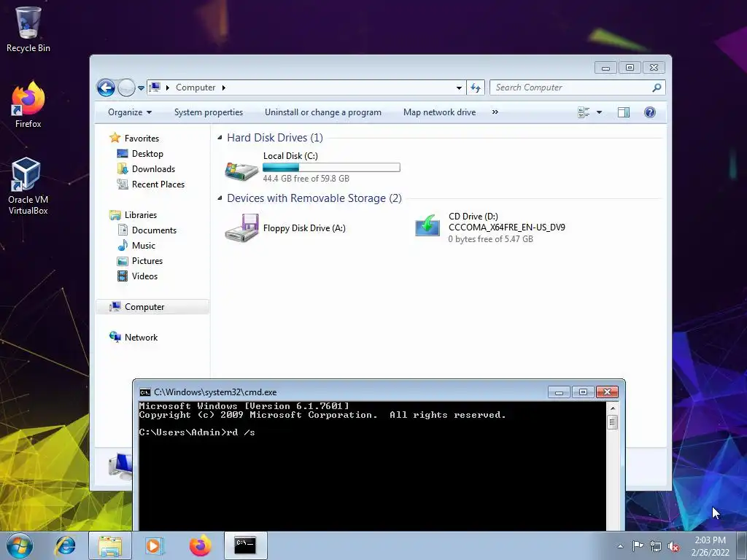Select the CD Drive (D:) icon
Image resolution: width=747 pixels, height=560 pixels.
click(x=427, y=225)
